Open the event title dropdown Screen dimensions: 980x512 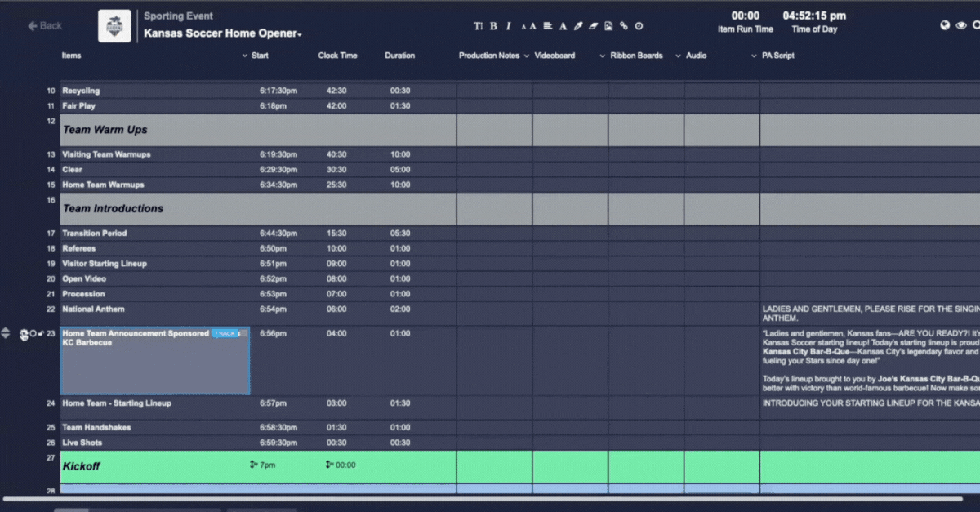point(300,34)
